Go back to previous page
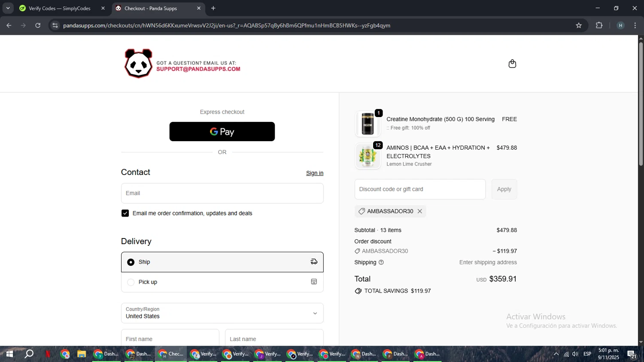This screenshot has height=362, width=644. [x=9, y=26]
